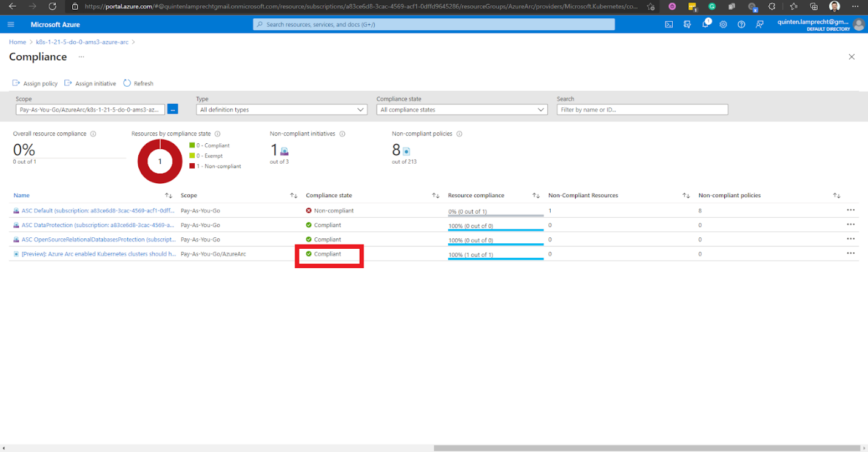Open k8s-1-21-5-do-0-ams3-azure-arc breadcrumb

coord(82,42)
